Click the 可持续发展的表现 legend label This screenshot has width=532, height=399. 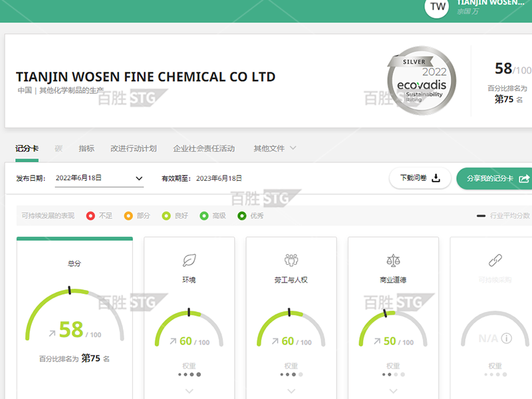[48, 215]
